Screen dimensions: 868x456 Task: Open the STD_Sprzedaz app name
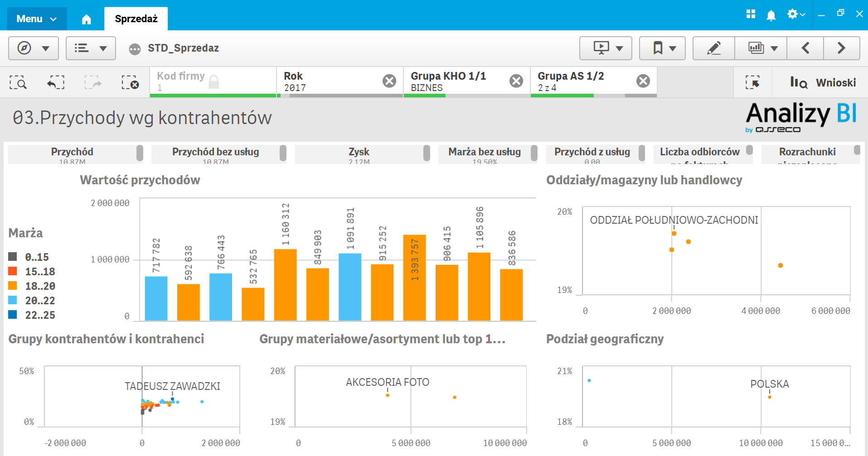point(183,48)
